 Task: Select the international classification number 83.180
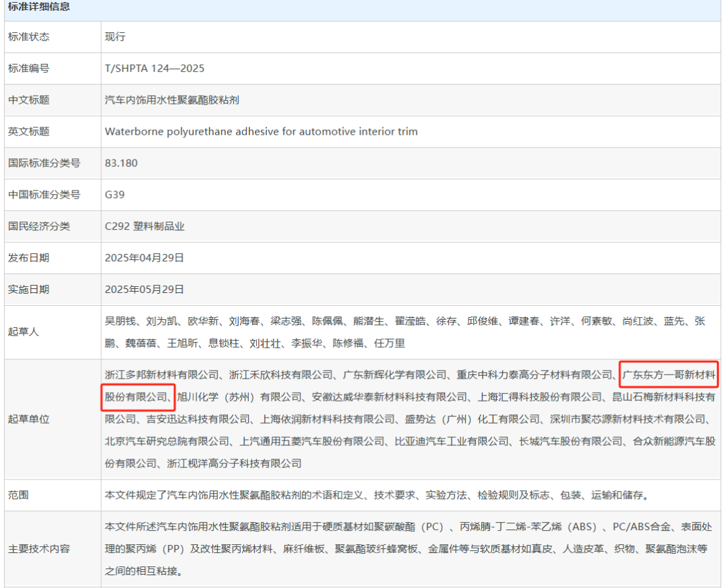coord(121,163)
